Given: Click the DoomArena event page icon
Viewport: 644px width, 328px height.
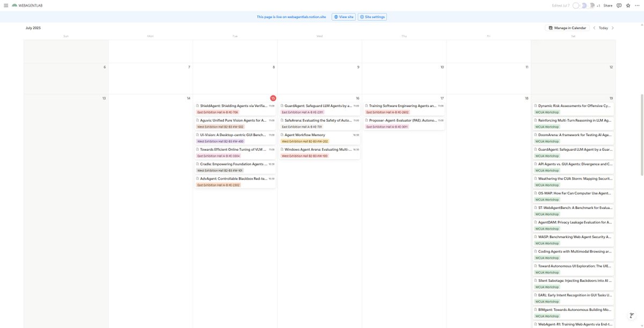Looking at the screenshot, I should 536,135.
